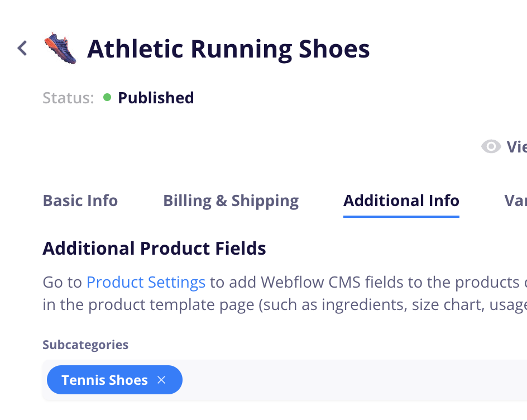The image size is (527, 420).
Task: Click the partially visible View button text
Action: pyautogui.click(x=516, y=147)
